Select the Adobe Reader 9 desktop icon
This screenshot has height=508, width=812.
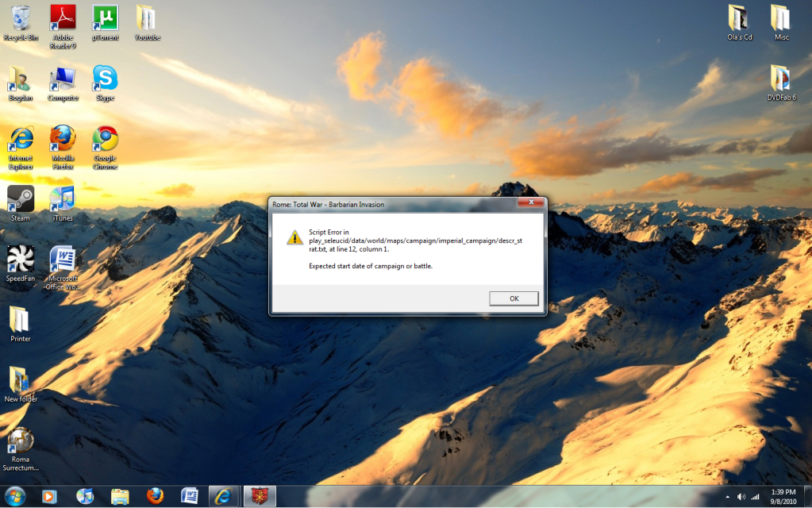pos(63,18)
